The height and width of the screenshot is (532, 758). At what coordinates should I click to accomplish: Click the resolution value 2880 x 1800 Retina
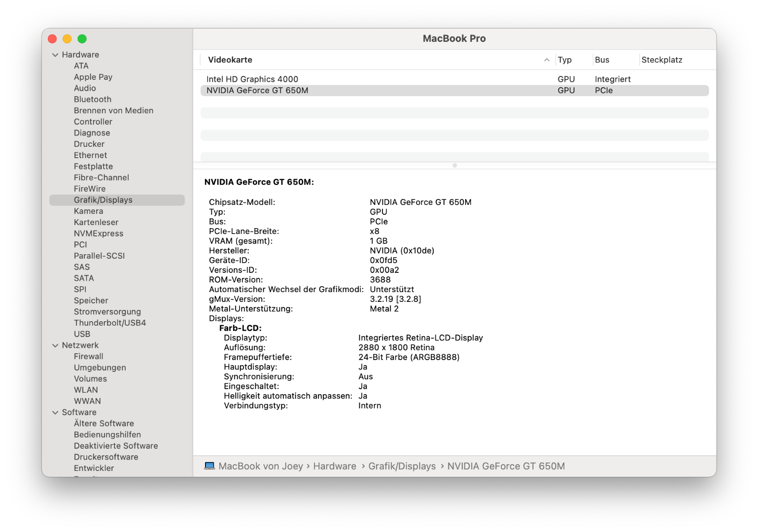click(396, 348)
